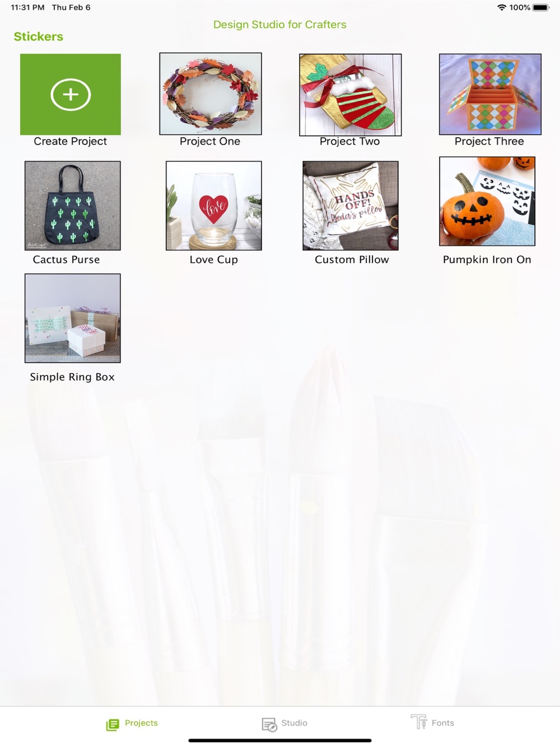560x747 pixels.
Task: Open Project Three box thumbnail
Action: click(490, 94)
